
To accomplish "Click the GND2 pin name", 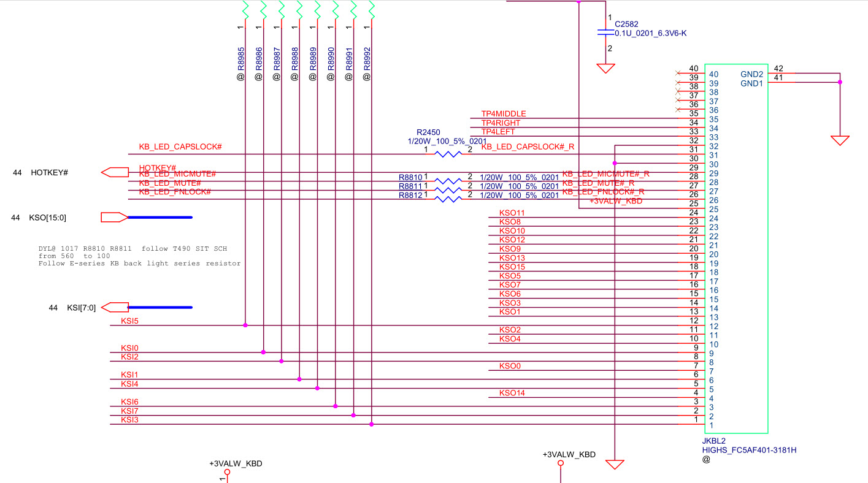I will 751,74.
